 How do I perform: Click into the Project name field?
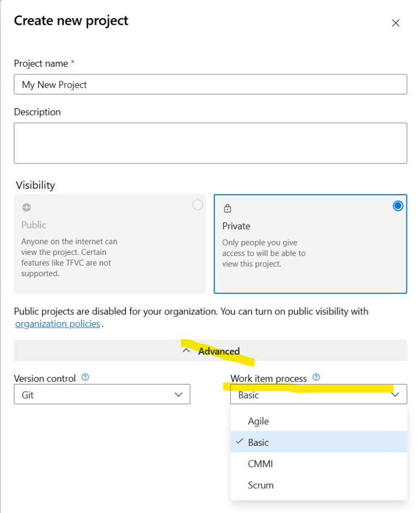210,85
